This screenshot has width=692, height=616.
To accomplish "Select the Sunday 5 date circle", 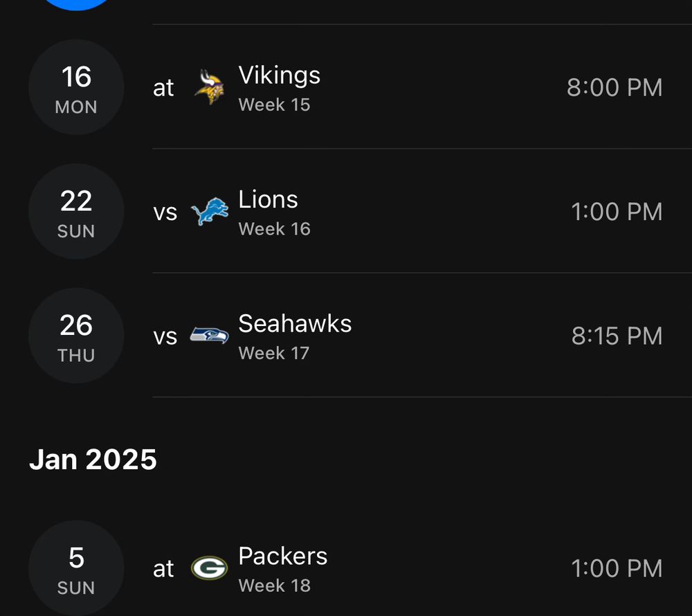I will [76, 568].
